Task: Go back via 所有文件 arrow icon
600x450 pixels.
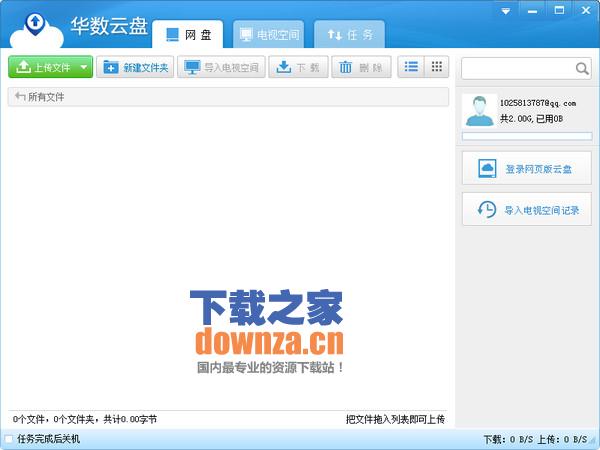Action: (20, 97)
